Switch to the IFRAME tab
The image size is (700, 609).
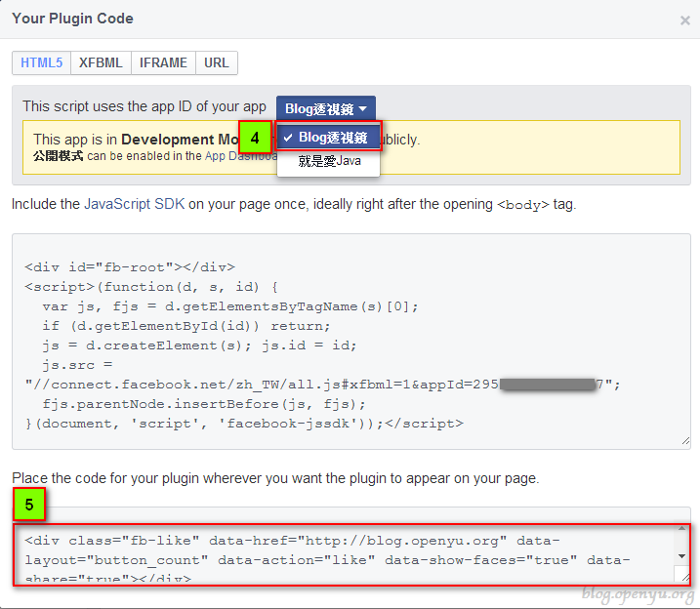tap(163, 62)
